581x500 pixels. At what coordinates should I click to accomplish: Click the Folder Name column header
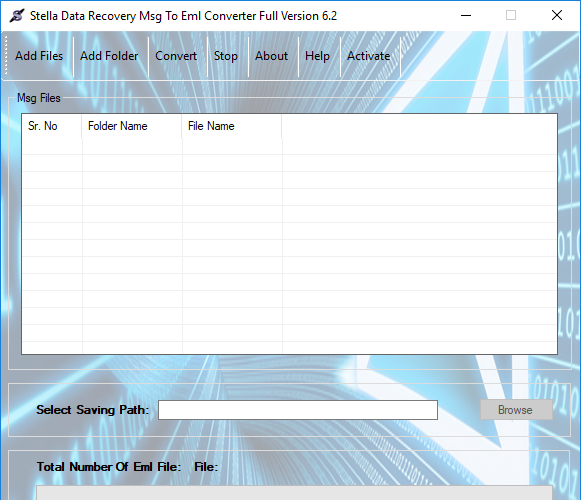tap(132, 126)
